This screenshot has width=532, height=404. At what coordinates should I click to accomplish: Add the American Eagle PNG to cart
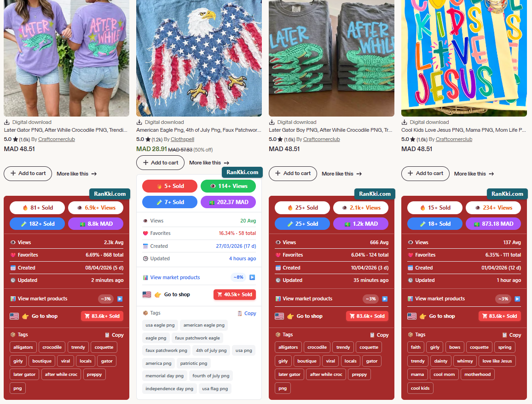(x=160, y=163)
